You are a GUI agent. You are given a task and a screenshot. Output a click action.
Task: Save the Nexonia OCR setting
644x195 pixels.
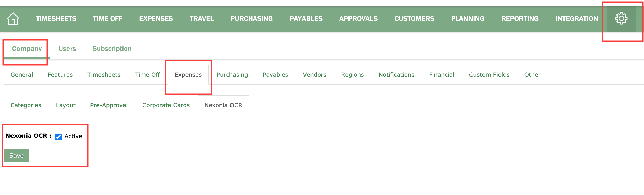tap(17, 156)
